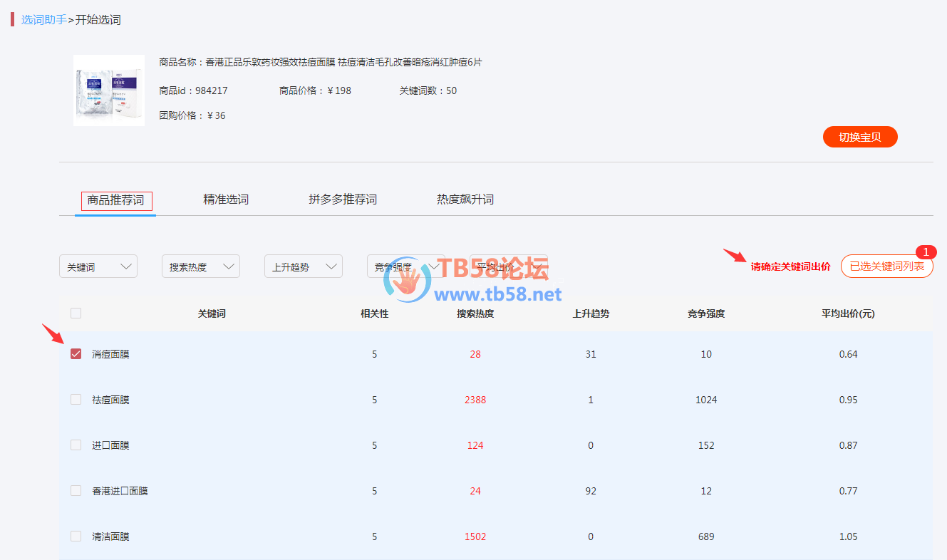Select the 商品推荐词 tab
The width and height of the screenshot is (947, 560).
click(115, 201)
